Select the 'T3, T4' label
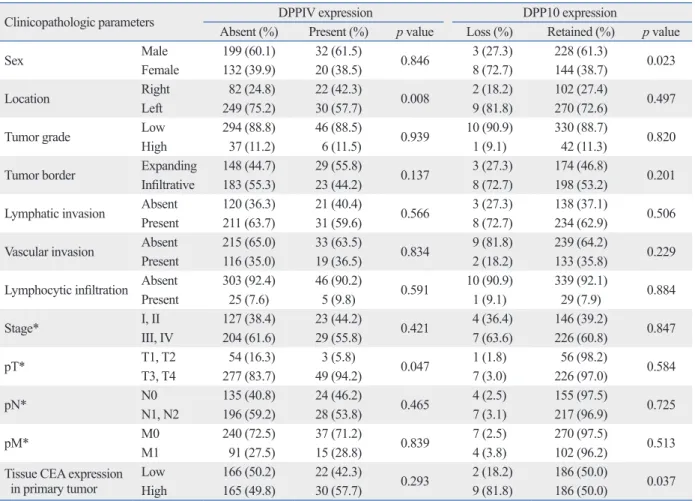Viewport: 695px width, 501px height. point(158,376)
